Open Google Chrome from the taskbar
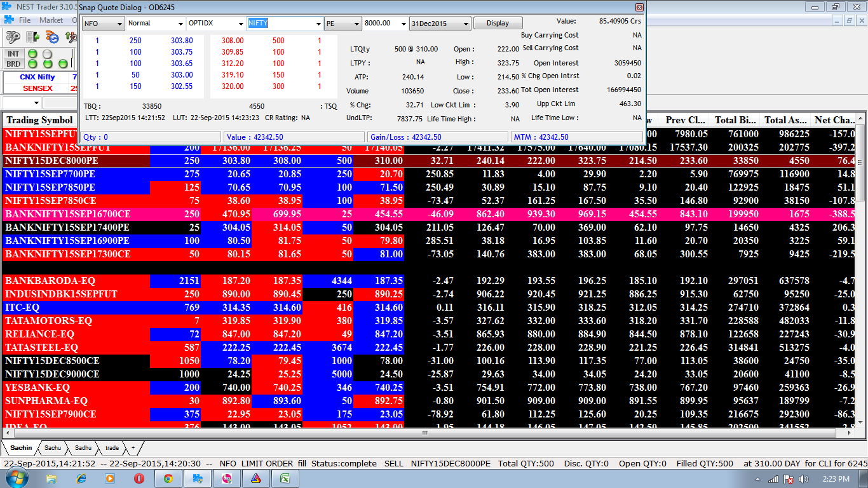 click(x=168, y=479)
